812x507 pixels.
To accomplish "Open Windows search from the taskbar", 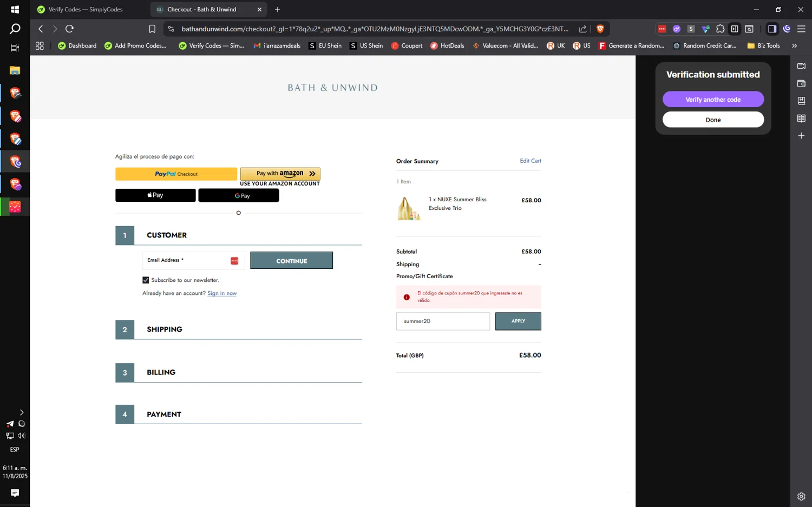I will pyautogui.click(x=15, y=29).
